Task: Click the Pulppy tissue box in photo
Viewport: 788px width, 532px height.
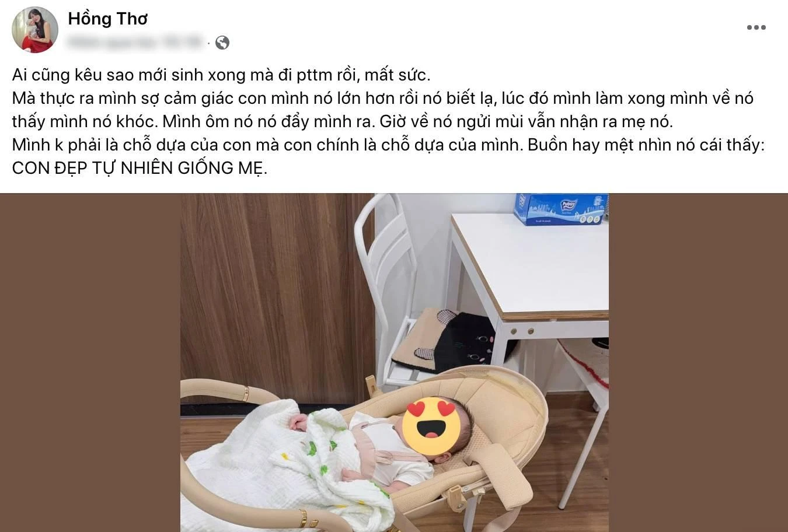Action: 559,209
